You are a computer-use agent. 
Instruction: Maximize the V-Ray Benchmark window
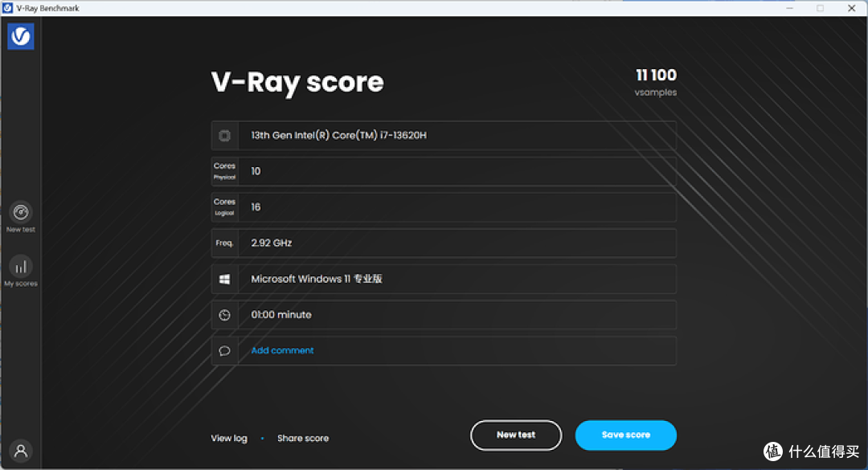820,8
